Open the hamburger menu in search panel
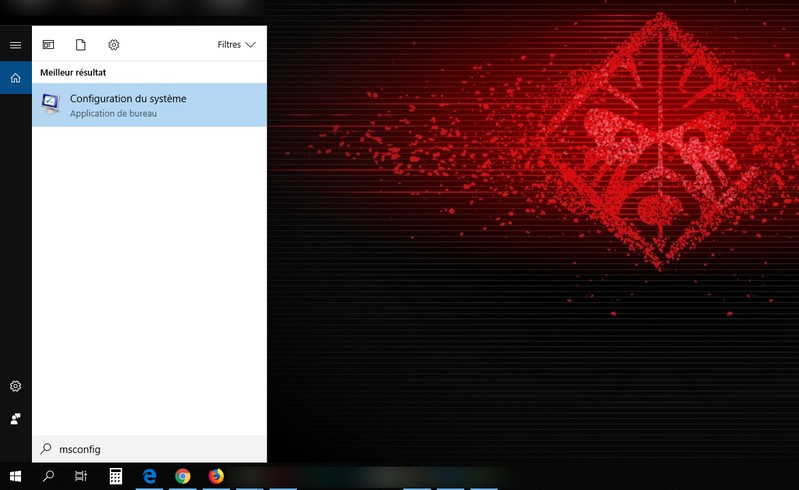The image size is (799, 490). pos(15,45)
